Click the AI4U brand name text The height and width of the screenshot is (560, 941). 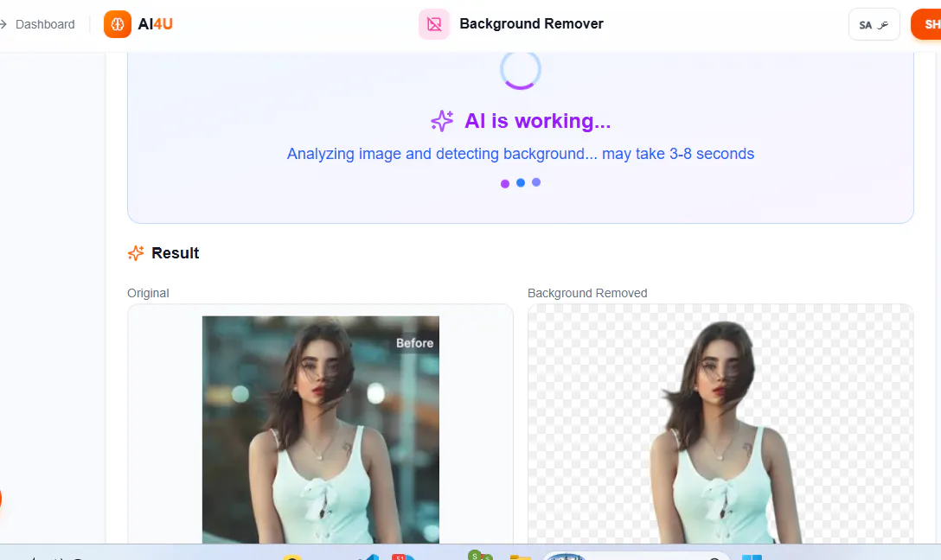pos(156,24)
